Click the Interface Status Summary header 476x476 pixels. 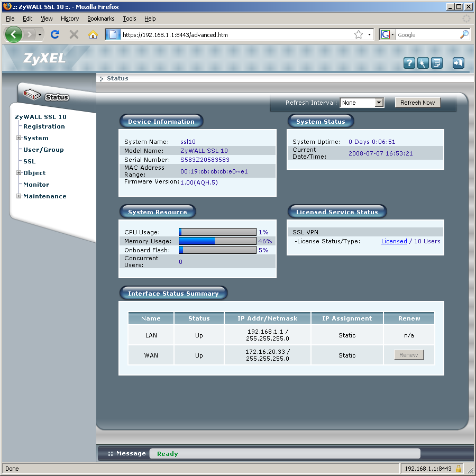tap(173, 293)
